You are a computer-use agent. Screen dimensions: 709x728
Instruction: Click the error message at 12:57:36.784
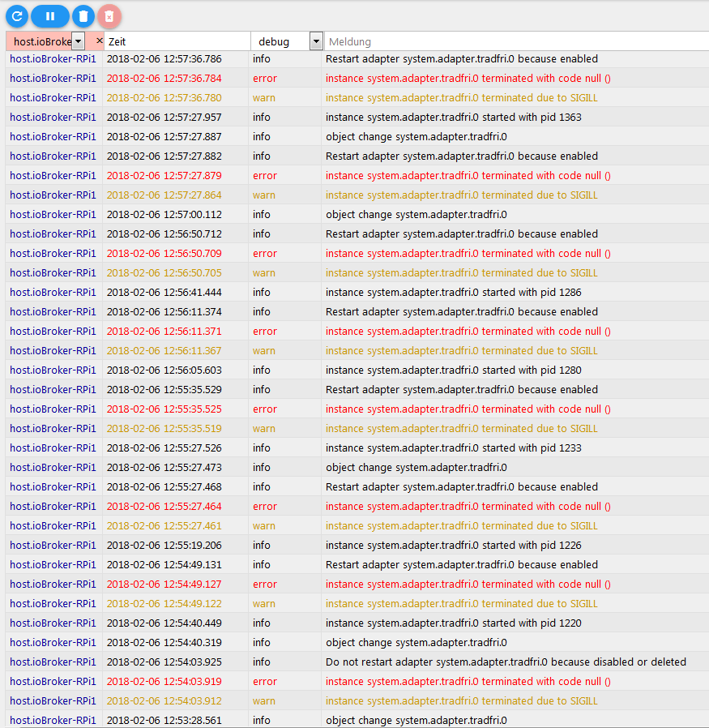tap(468, 79)
